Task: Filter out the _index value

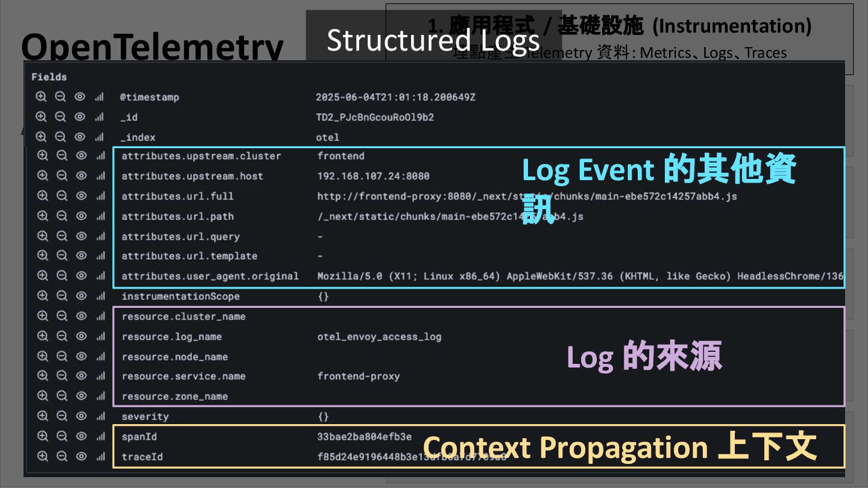Action: pos(60,137)
